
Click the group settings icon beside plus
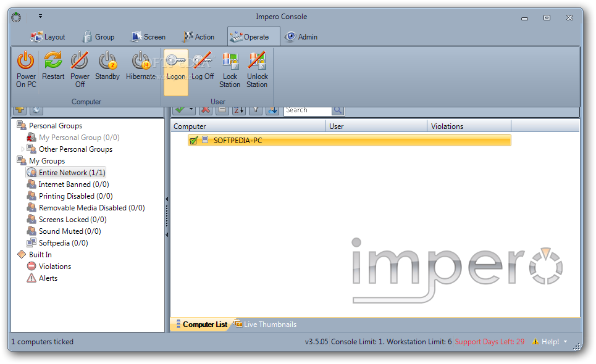click(36, 110)
